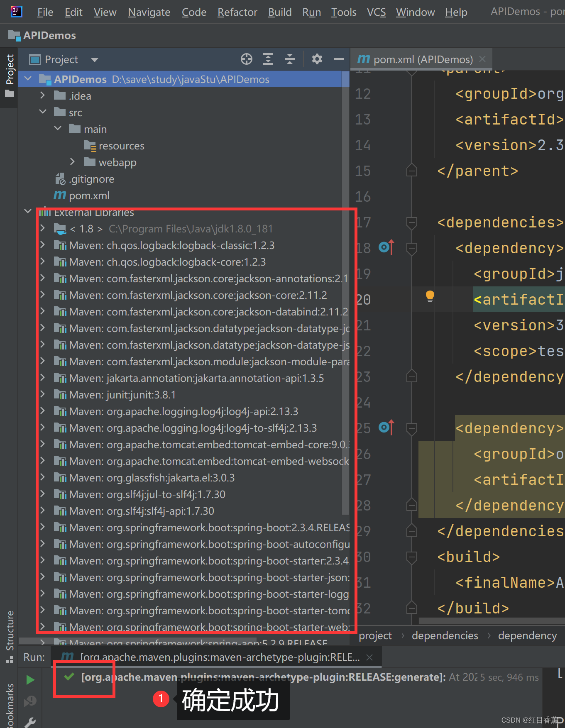Close the maven-archetype-plugin Run tab
Viewport: 565px width, 728px height.
[369, 657]
